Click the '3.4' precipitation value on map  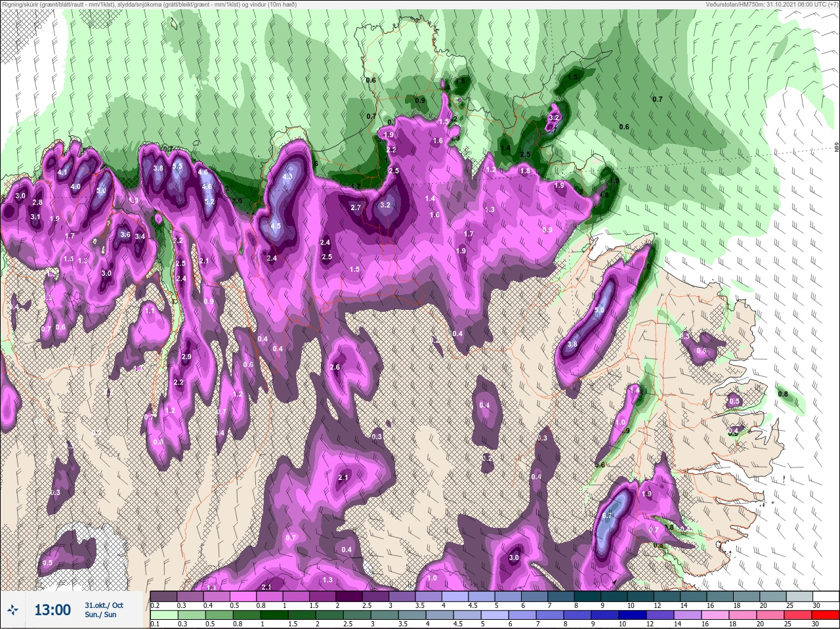pyautogui.click(x=140, y=236)
